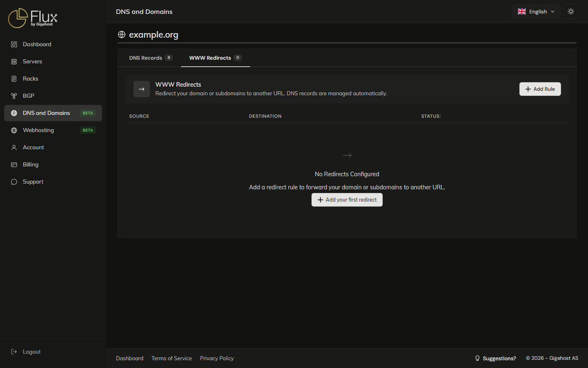Click the Support chat bubble icon

(x=14, y=182)
